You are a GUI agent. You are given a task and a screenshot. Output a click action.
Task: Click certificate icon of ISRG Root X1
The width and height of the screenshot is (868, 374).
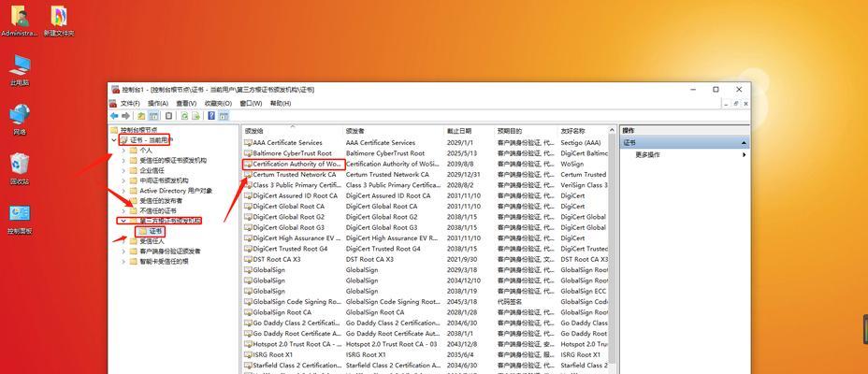[x=248, y=354]
